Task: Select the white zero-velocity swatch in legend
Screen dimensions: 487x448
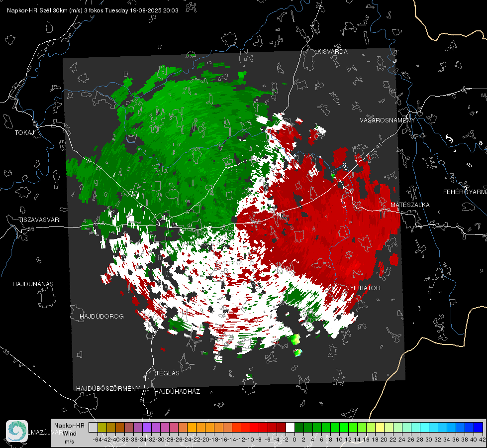Action: point(290,427)
